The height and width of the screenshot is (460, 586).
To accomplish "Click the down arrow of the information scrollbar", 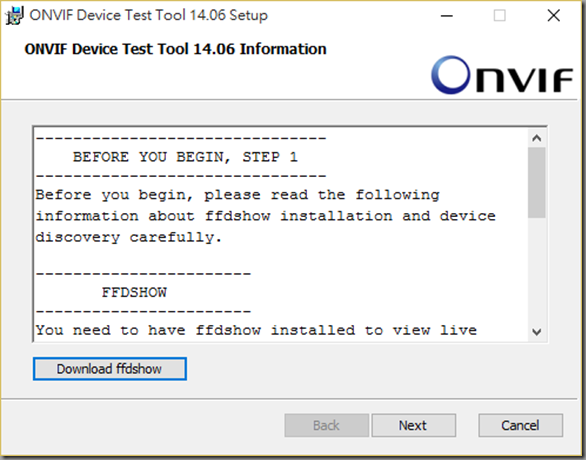I will (537, 332).
